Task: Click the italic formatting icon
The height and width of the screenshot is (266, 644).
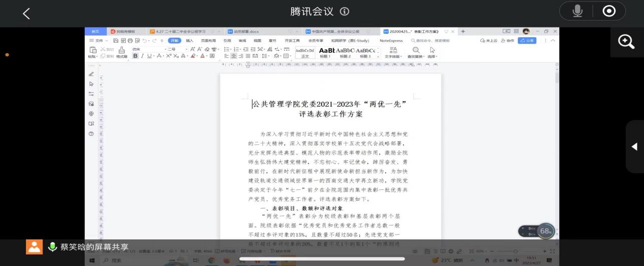Action: 142,56
